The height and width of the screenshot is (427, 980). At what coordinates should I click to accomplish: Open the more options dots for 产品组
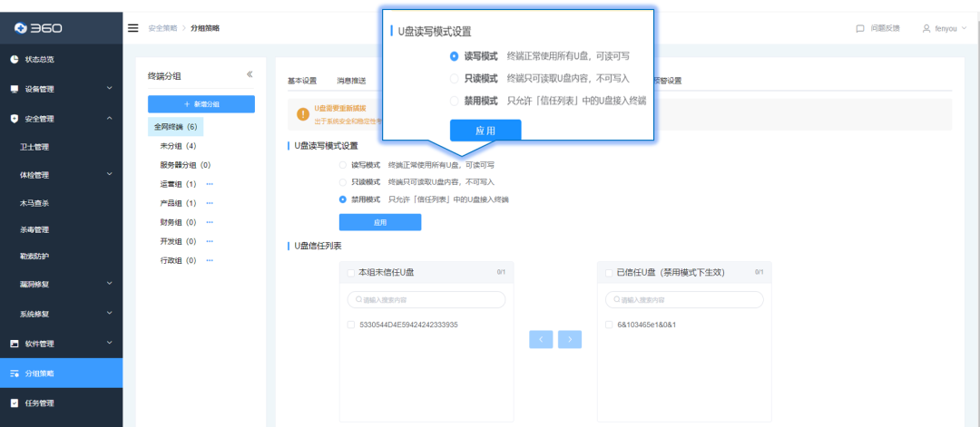210,203
